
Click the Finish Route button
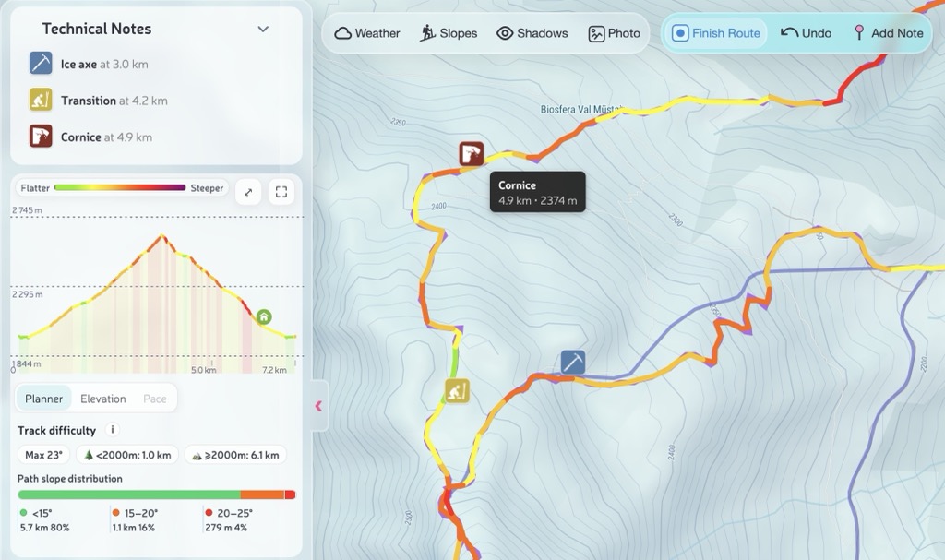(716, 33)
